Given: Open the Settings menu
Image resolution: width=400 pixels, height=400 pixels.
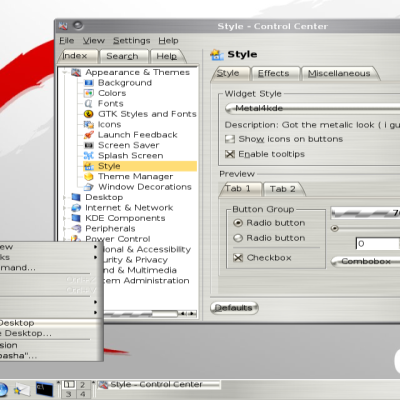Looking at the screenshot, I should 132,41.
